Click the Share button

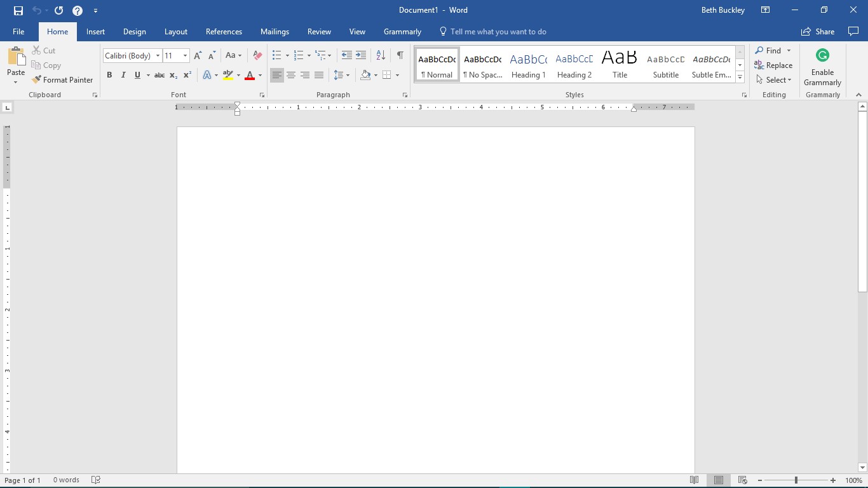point(818,32)
